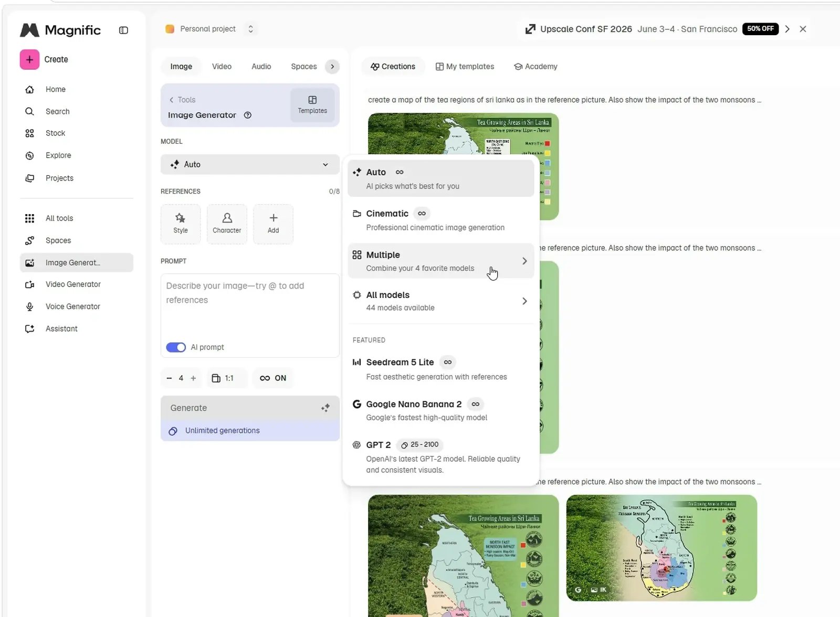
Task: Open Home from the sidebar
Action: [55, 89]
